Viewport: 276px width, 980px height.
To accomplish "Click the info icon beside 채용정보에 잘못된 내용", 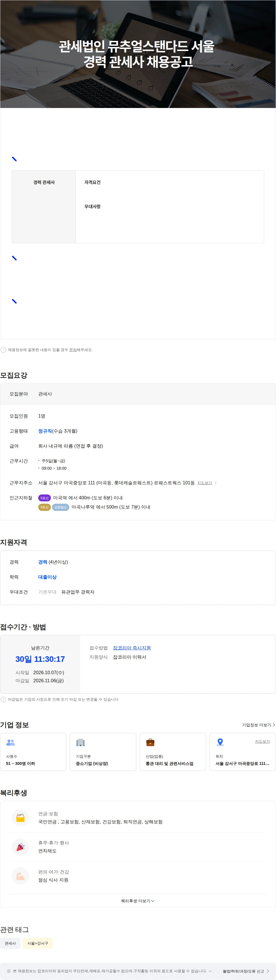I will 3,350.
